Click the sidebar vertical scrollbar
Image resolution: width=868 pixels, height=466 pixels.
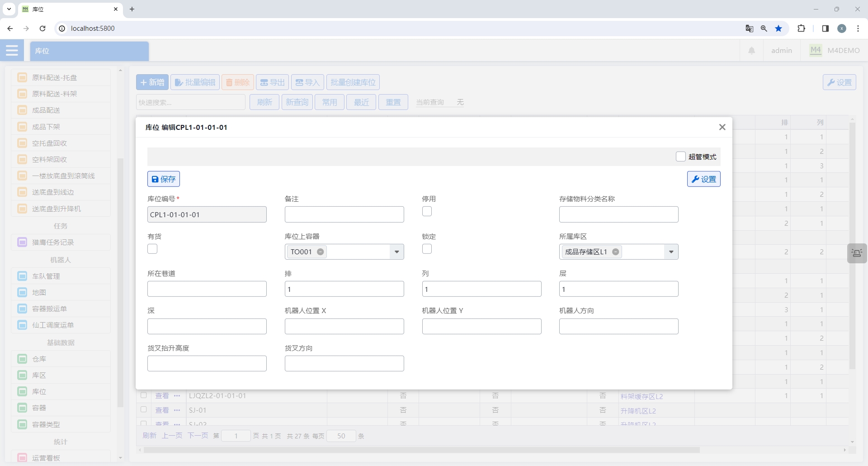coord(120,282)
